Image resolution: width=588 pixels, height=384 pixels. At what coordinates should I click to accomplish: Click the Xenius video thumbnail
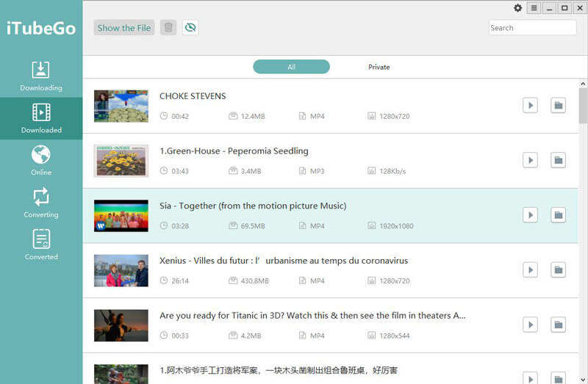121,270
